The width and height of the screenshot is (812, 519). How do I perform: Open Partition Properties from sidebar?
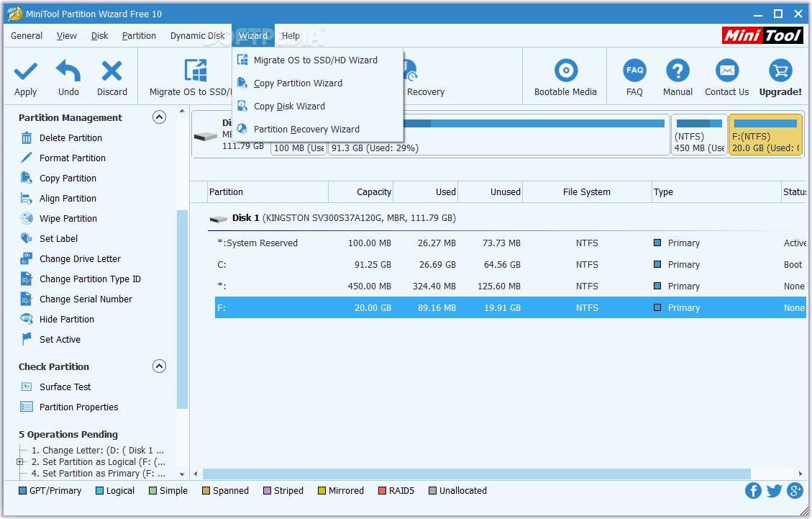pyautogui.click(x=78, y=407)
